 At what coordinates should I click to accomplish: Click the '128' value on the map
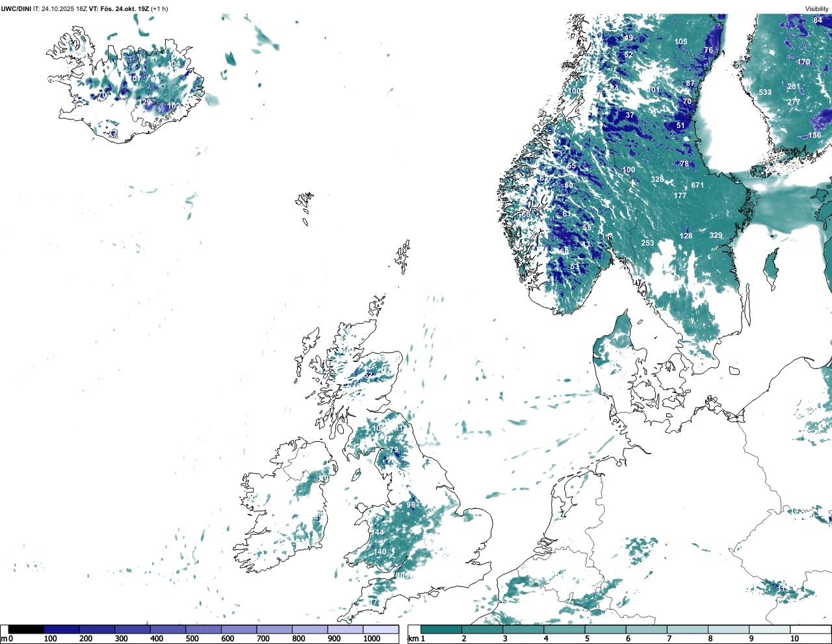[686, 236]
